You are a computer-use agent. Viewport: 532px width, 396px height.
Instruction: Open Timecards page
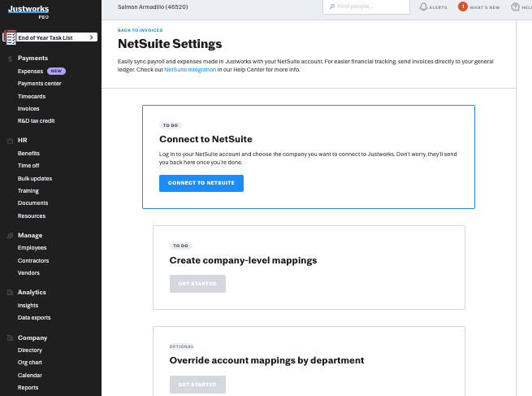tap(32, 97)
